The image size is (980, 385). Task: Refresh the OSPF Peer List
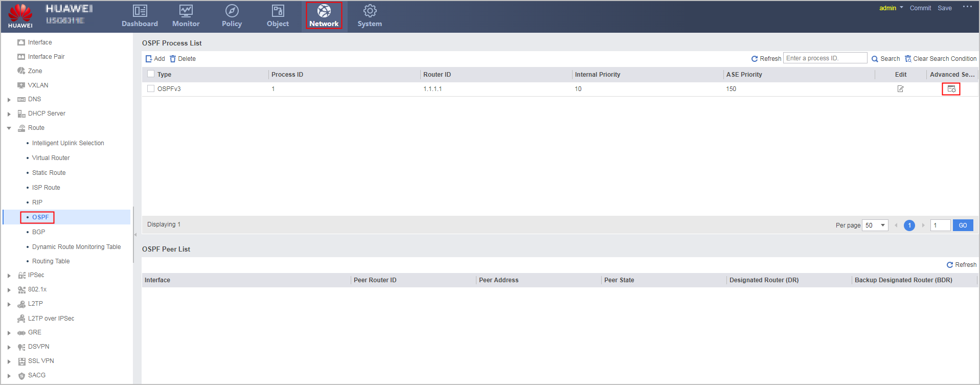pos(962,265)
